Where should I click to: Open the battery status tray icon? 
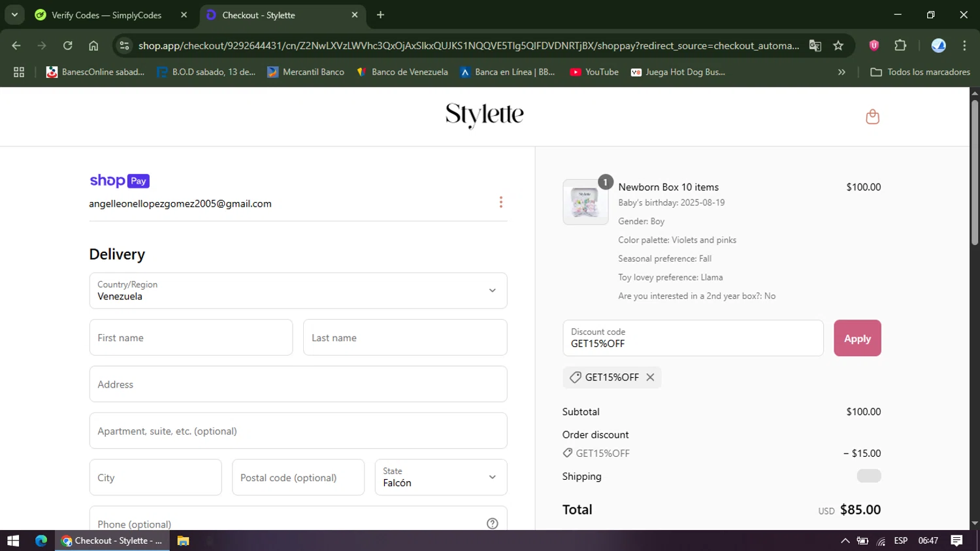(x=862, y=541)
